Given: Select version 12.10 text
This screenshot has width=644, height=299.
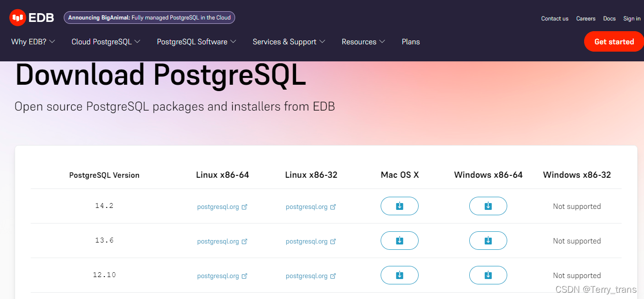Looking at the screenshot, I should [104, 275].
